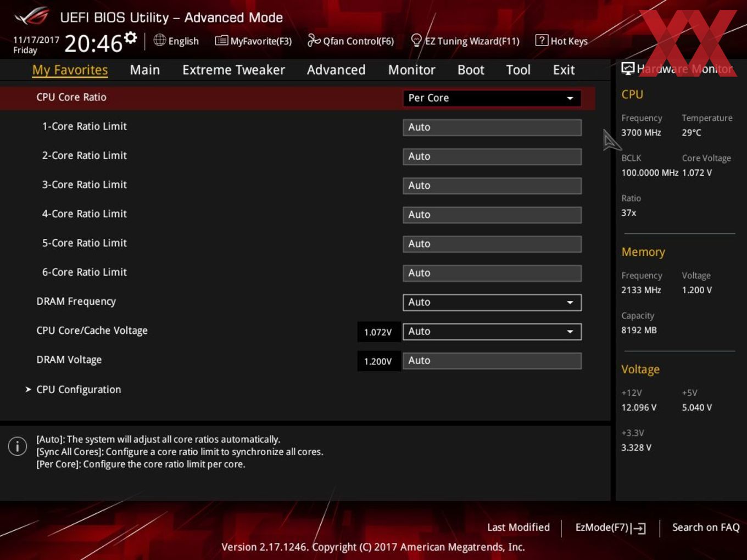Image resolution: width=747 pixels, height=560 pixels.
Task: Click Last Modified button
Action: [x=518, y=527]
